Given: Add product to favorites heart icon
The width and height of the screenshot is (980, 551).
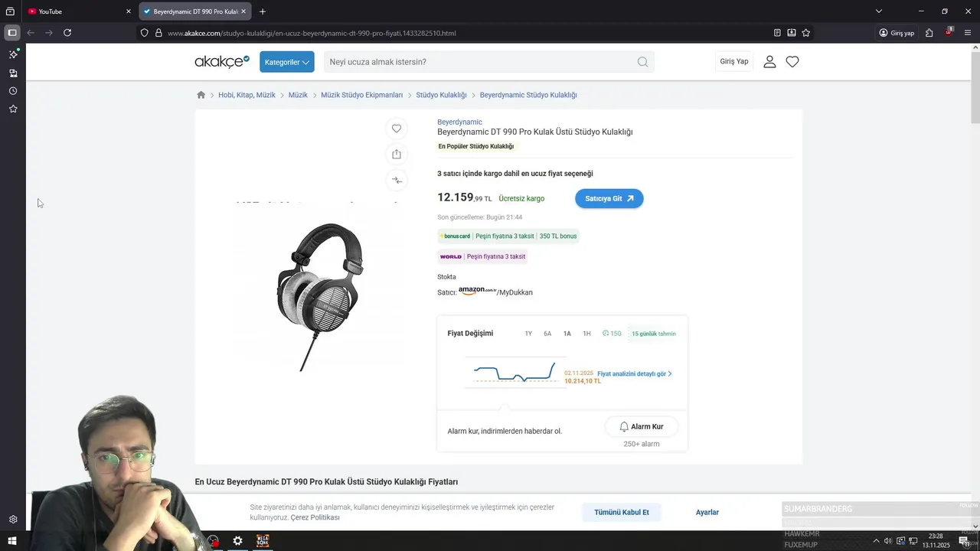Looking at the screenshot, I should (396, 129).
